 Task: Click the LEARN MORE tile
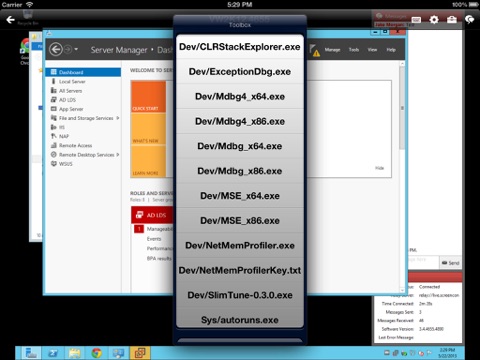click(148, 162)
